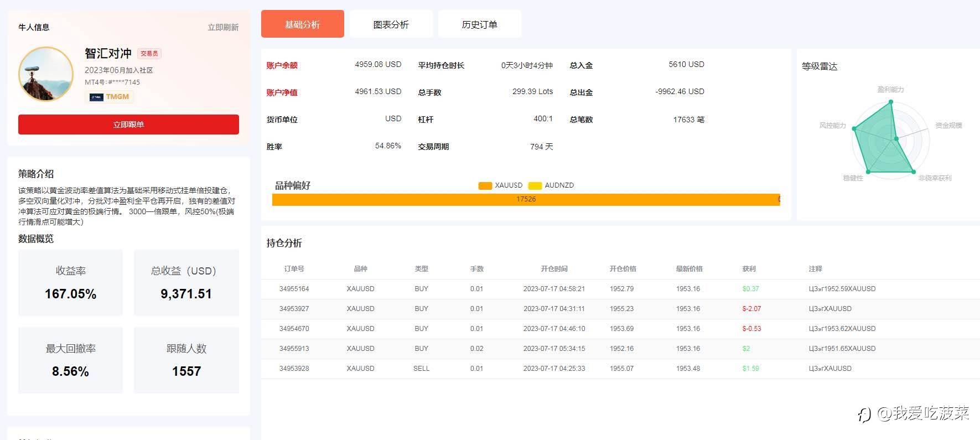Viewport: 980px width, 440px height.
Task: Click the orange XAUUSD bar showing 17526
Action: (x=525, y=199)
